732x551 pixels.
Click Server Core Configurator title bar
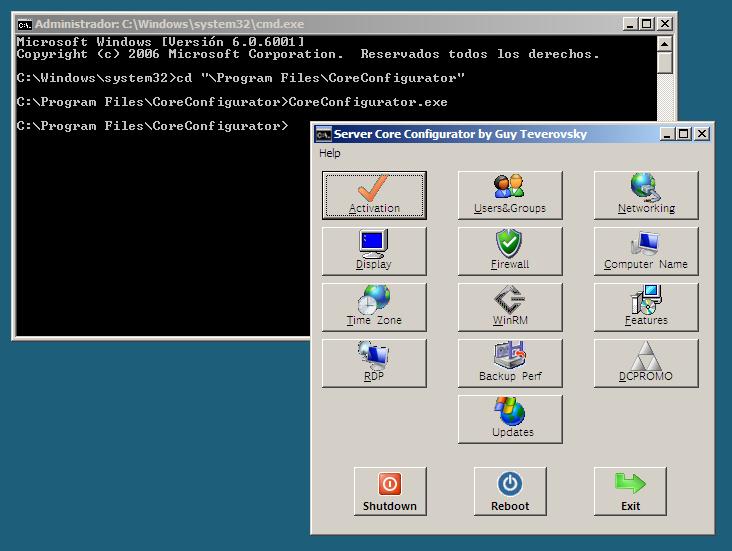point(480,134)
